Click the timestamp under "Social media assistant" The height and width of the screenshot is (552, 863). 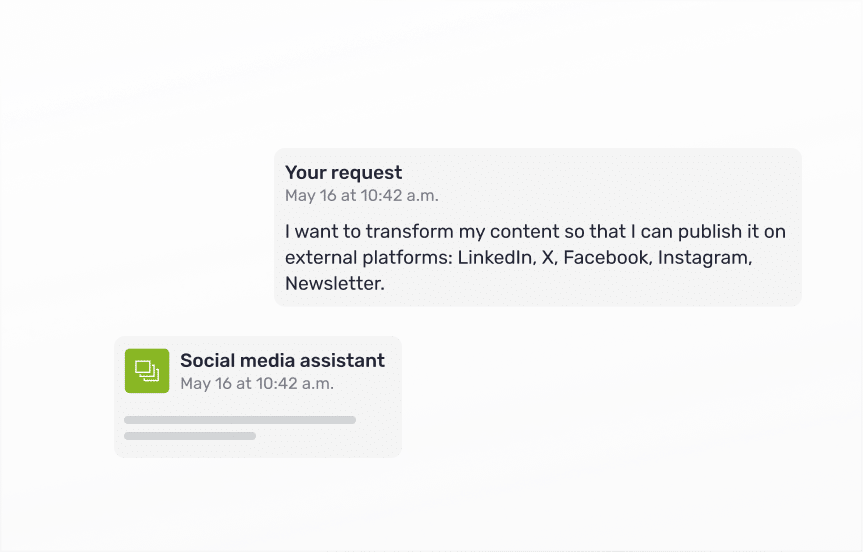pos(257,383)
